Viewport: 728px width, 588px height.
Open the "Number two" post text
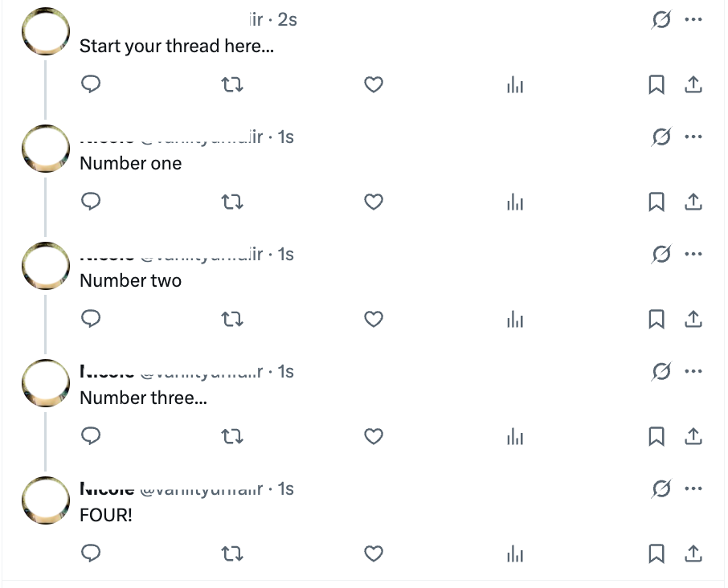tap(131, 281)
